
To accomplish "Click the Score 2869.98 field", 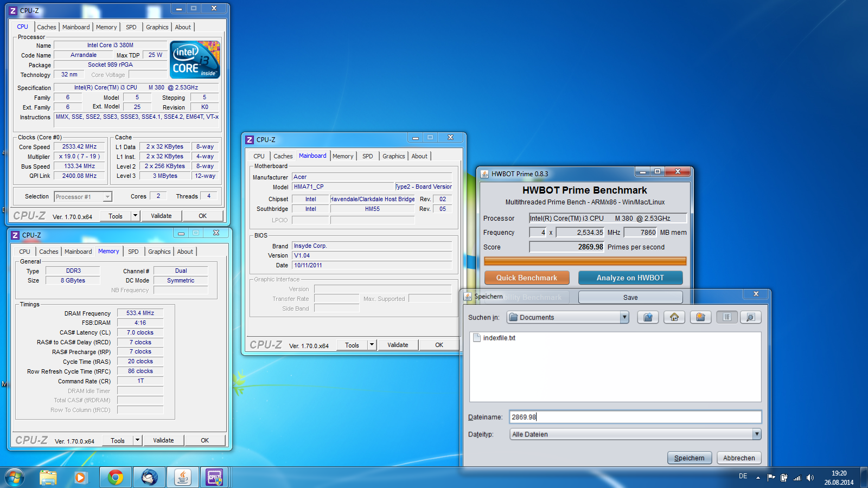I will point(567,247).
